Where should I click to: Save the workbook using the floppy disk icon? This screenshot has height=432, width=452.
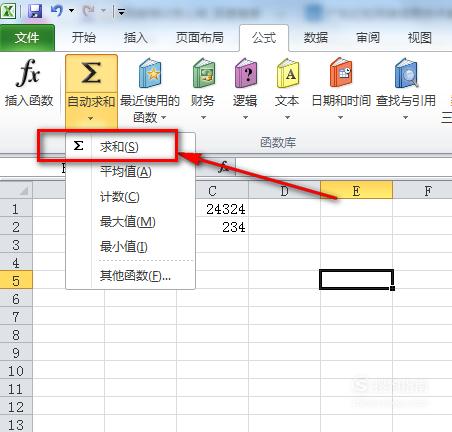tap(35, 11)
